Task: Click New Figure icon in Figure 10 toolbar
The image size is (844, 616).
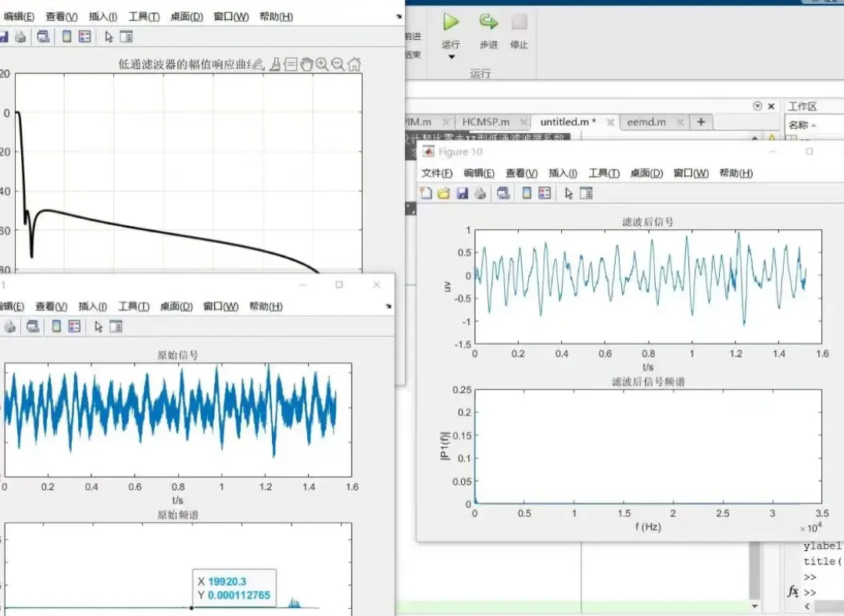Action: click(x=426, y=193)
